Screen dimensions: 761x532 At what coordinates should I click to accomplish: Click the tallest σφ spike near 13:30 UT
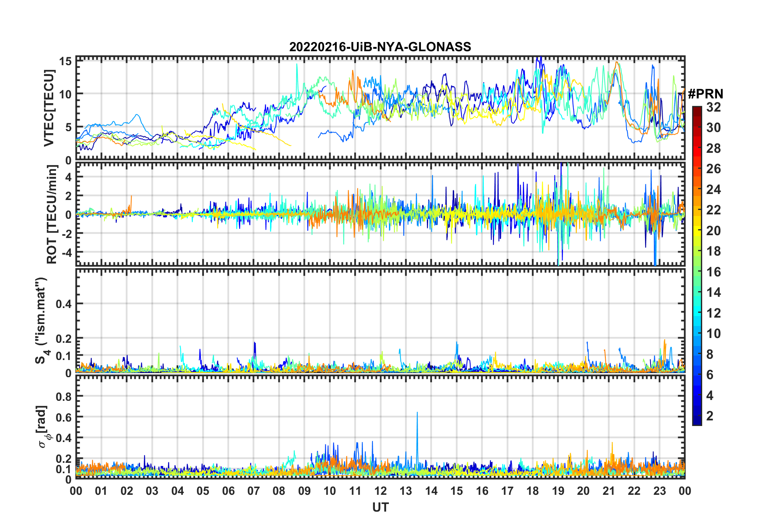pos(417,440)
